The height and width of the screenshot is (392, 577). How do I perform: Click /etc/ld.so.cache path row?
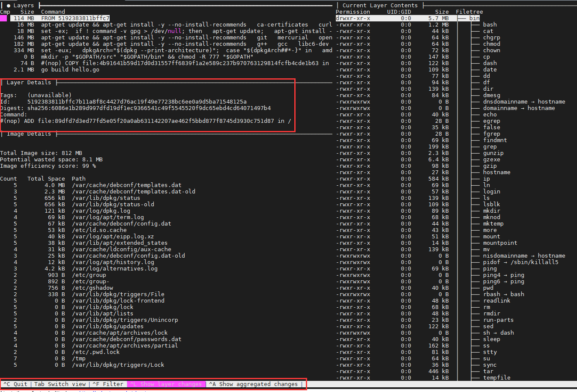99,230
